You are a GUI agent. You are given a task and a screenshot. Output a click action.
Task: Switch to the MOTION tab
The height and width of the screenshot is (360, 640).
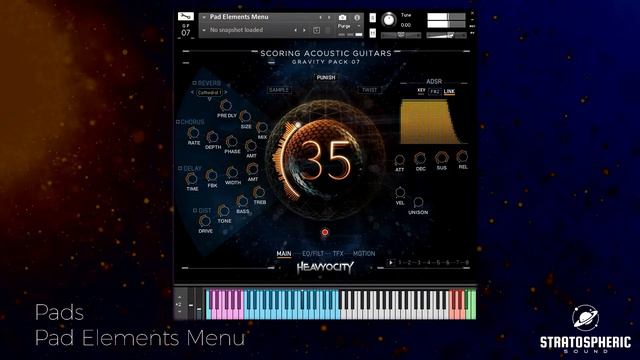point(364,253)
